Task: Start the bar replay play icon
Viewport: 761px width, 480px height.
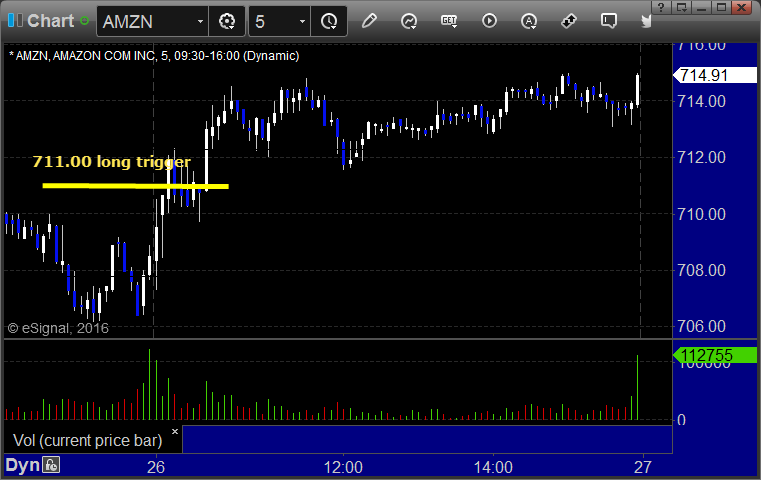Action: pyautogui.click(x=489, y=21)
